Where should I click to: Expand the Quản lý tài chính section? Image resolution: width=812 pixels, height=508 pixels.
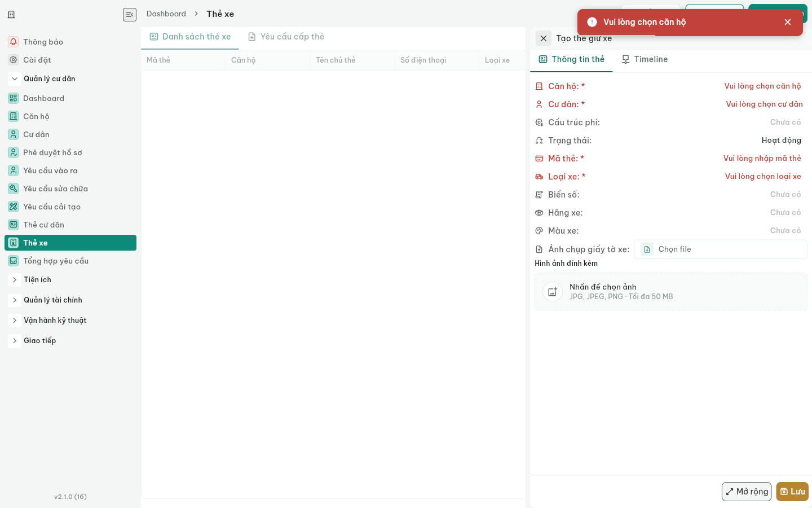(15, 300)
